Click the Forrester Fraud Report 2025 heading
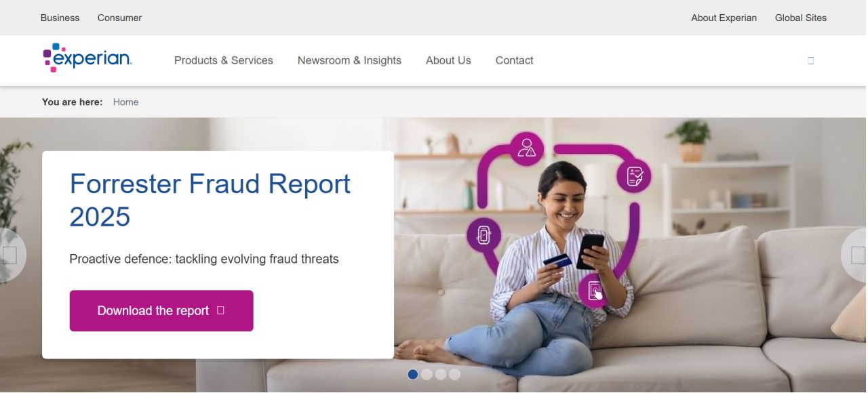Screen dimensions: 868x393 pyautogui.click(x=210, y=200)
